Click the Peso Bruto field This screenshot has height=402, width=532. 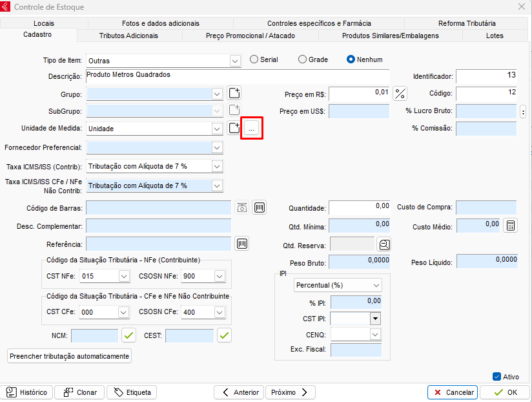(360, 262)
